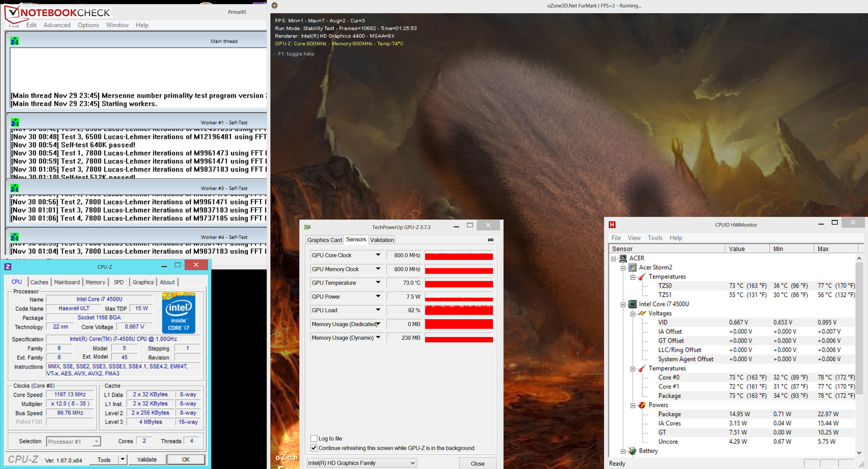Open HWMonitor File menu
The height and width of the screenshot is (469, 868).
tap(616, 238)
